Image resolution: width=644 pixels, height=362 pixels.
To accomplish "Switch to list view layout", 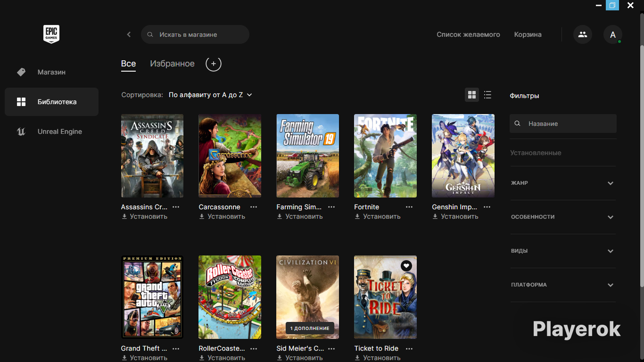I will (x=487, y=95).
